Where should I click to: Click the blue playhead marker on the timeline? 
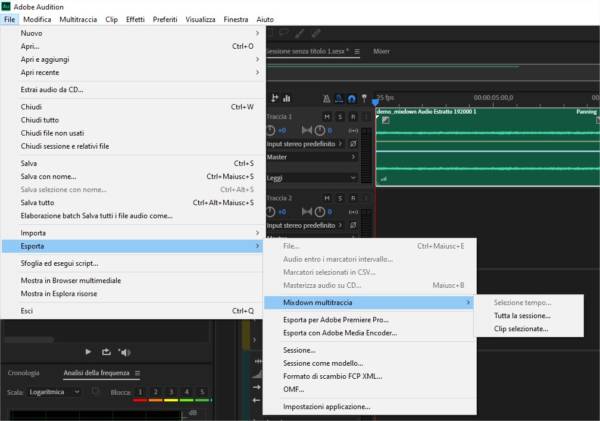tap(375, 102)
